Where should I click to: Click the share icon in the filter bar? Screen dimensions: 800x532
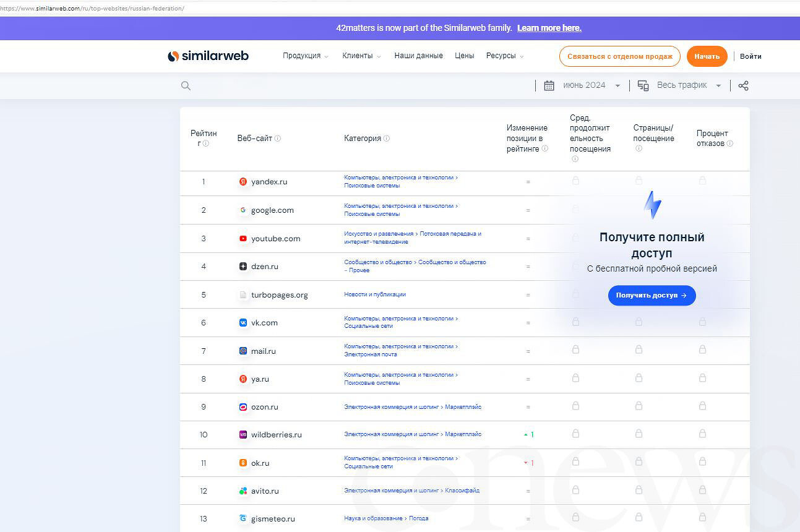point(744,85)
